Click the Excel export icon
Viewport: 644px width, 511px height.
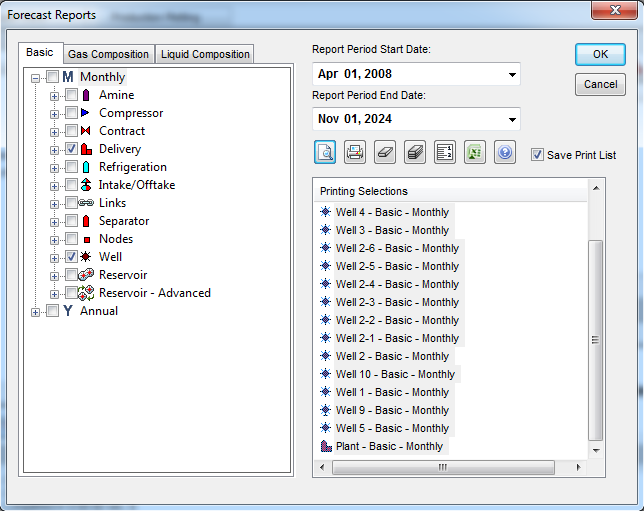[x=475, y=153]
